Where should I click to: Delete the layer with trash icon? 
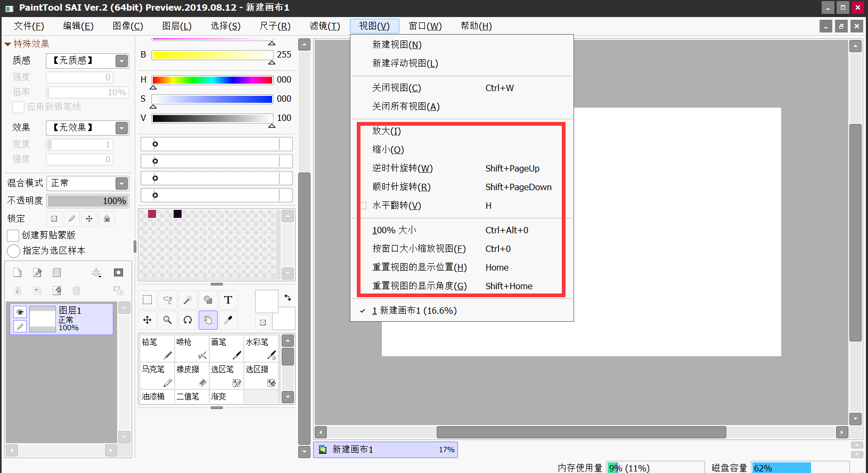(77, 290)
